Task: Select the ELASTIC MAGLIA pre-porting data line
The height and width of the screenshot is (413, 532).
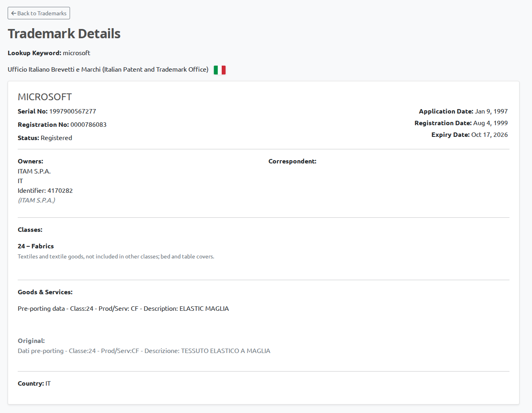Action: (x=123, y=309)
